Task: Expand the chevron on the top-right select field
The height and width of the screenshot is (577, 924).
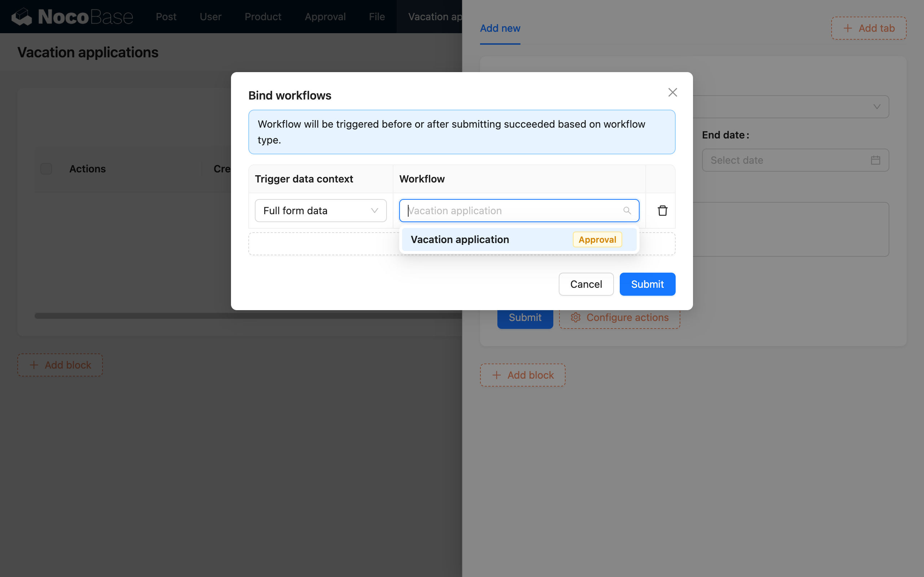Action: point(877,107)
